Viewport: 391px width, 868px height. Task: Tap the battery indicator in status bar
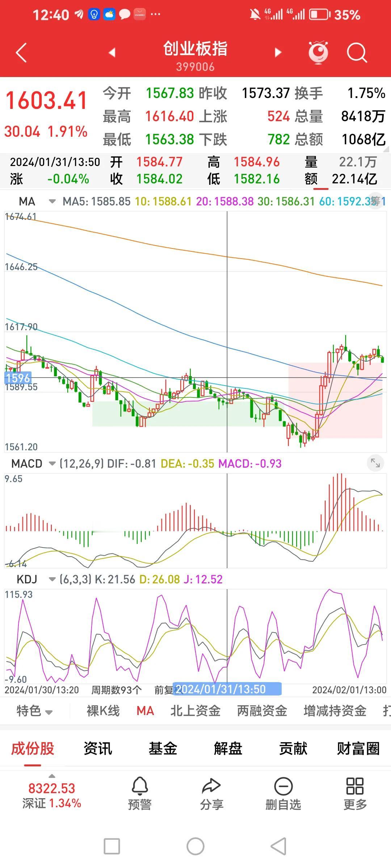coord(320,14)
